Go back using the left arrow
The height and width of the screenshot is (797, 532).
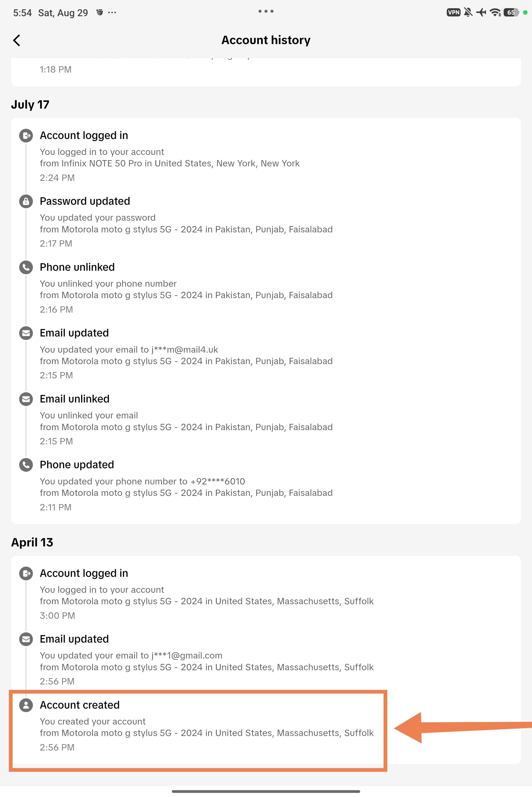click(17, 40)
